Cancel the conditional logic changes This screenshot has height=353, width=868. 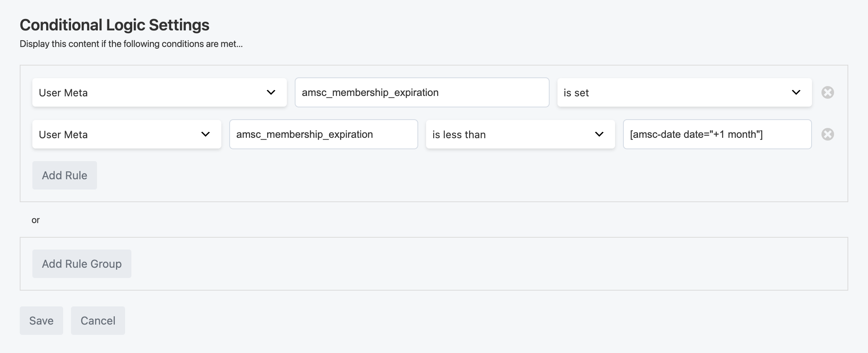(98, 321)
